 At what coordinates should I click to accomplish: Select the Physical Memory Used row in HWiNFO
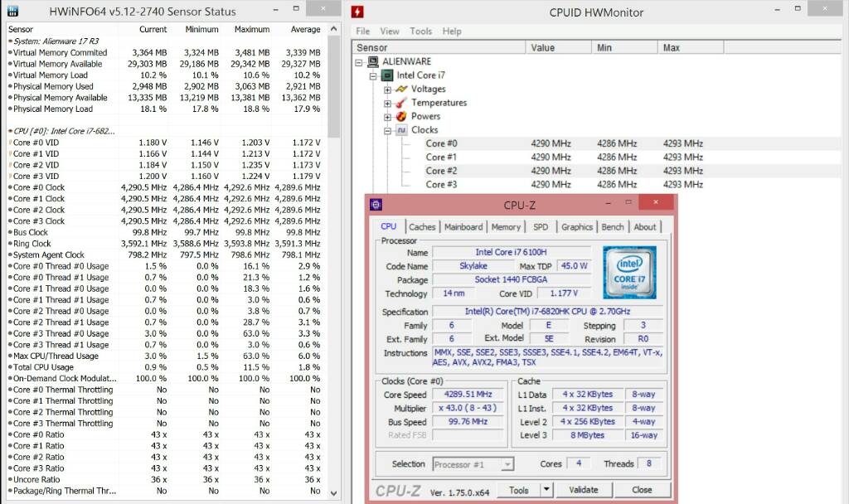click(165, 86)
